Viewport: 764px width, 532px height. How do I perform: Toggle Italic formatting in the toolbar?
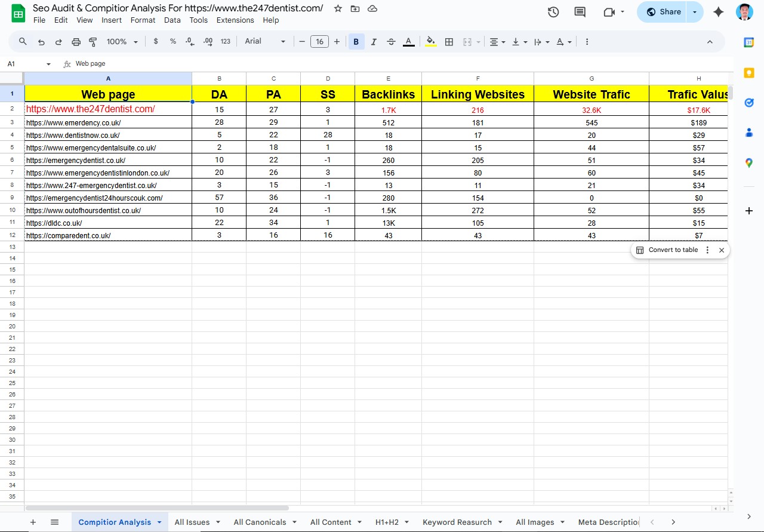[374, 41]
